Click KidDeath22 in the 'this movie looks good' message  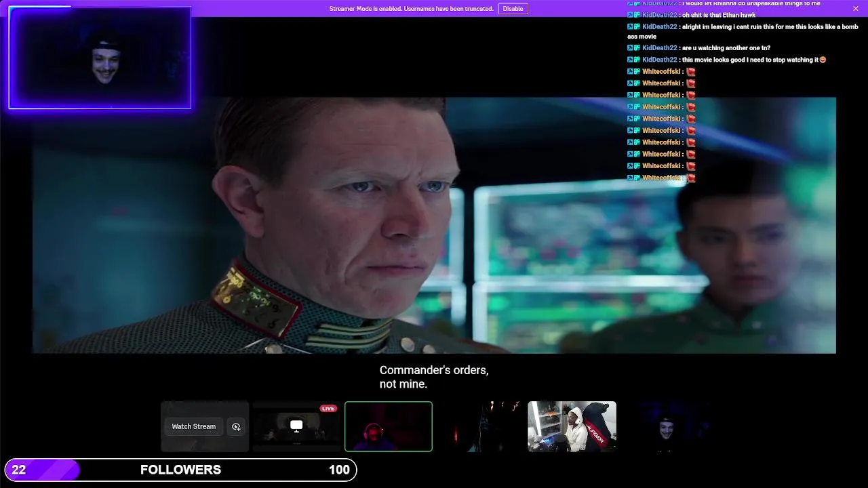pos(659,60)
